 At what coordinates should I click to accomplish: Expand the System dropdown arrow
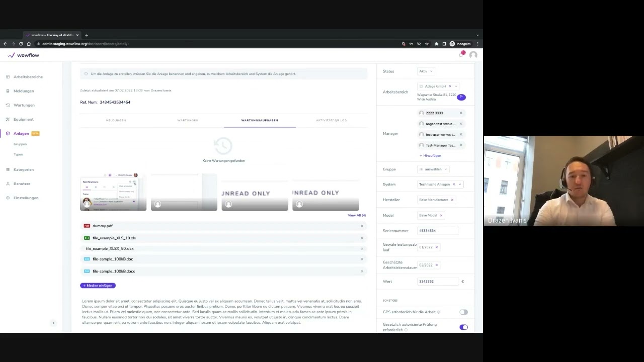point(459,185)
